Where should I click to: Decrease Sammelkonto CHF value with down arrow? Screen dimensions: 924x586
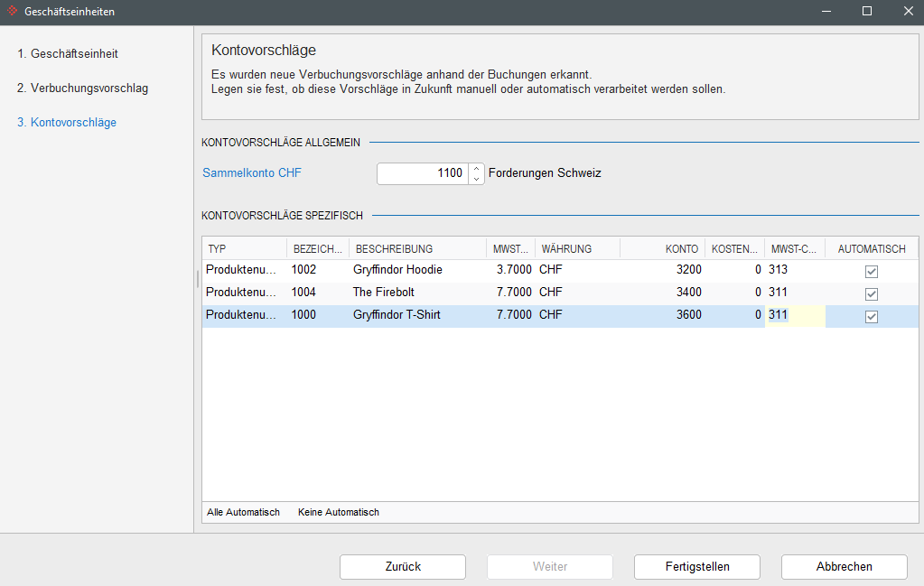tap(476, 179)
